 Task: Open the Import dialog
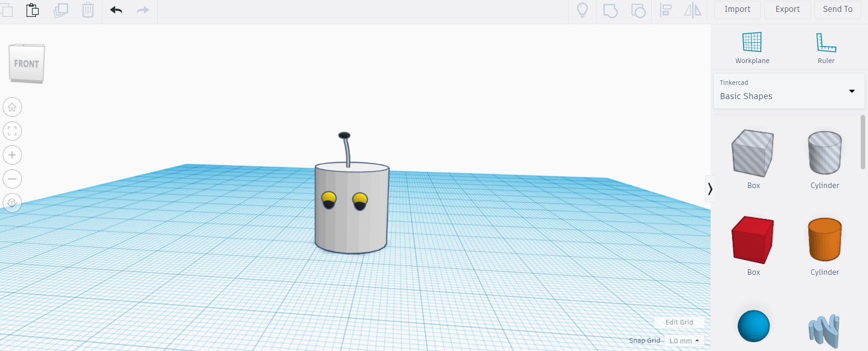point(737,10)
